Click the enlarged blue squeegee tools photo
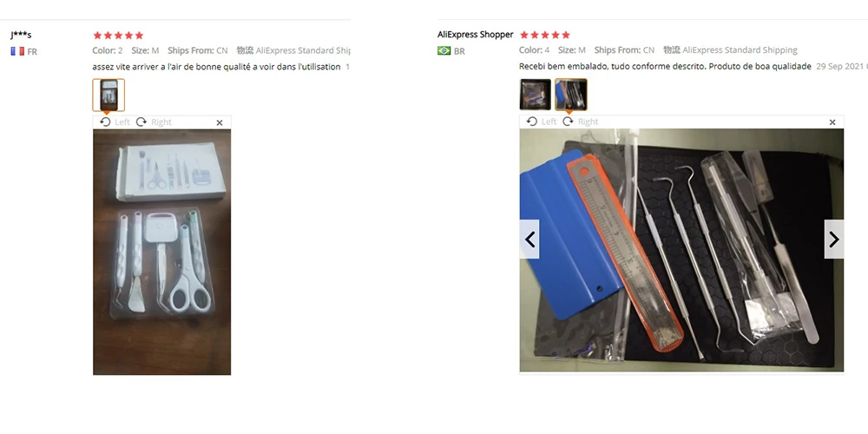Image resolution: width=868 pixels, height=434 pixels. click(x=681, y=250)
